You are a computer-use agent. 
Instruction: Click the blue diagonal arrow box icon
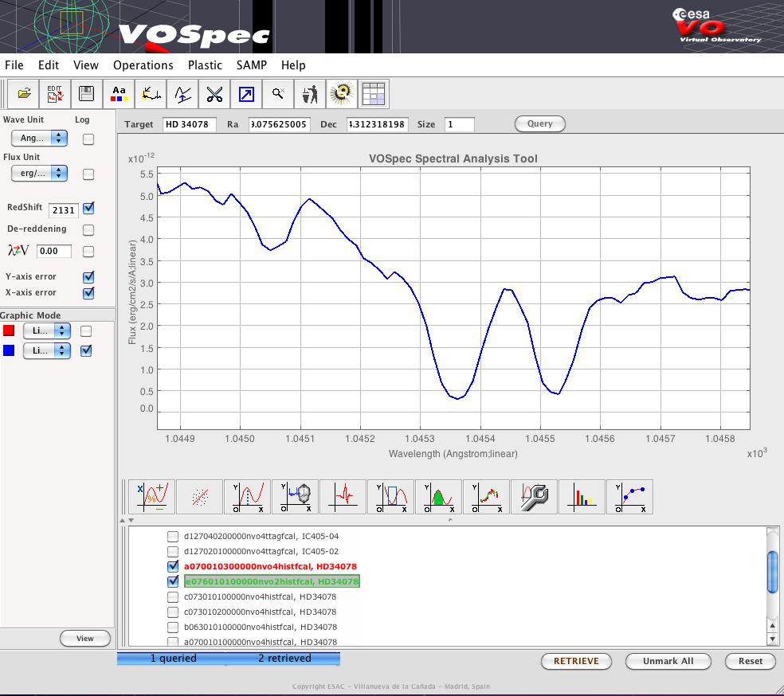click(x=246, y=94)
